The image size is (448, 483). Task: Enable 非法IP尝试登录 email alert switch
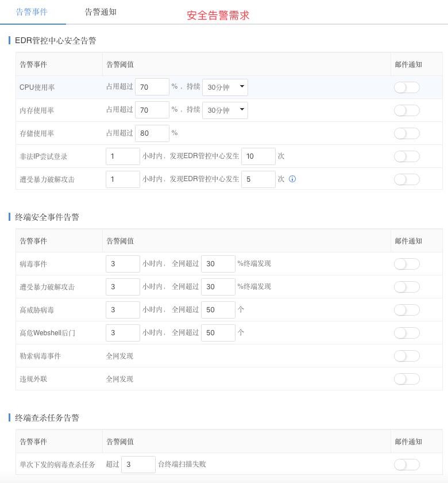[x=407, y=156]
